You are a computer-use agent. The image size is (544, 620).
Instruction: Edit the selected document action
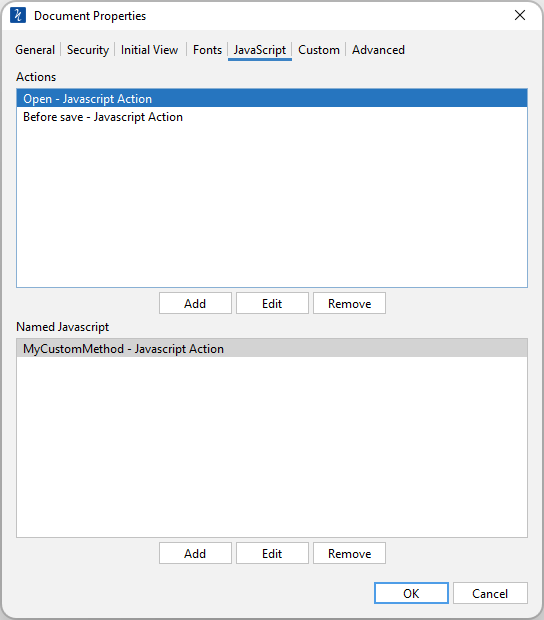click(x=272, y=303)
